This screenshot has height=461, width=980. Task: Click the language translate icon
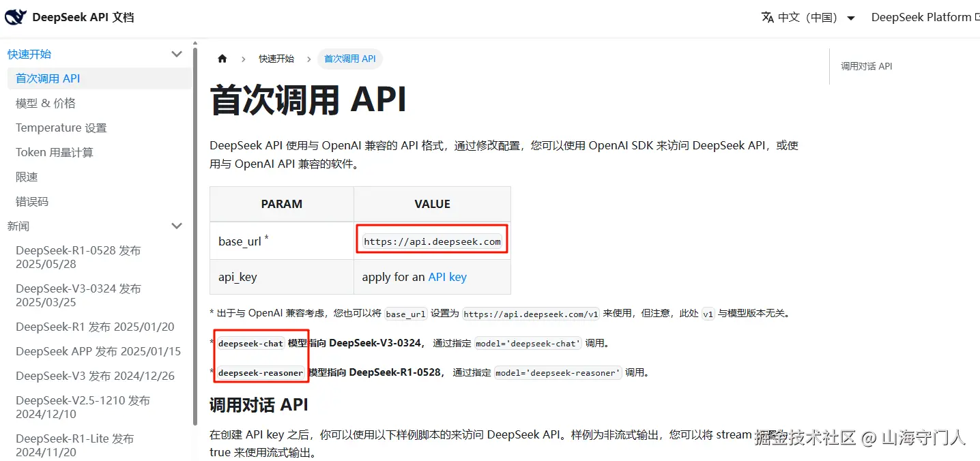point(768,17)
